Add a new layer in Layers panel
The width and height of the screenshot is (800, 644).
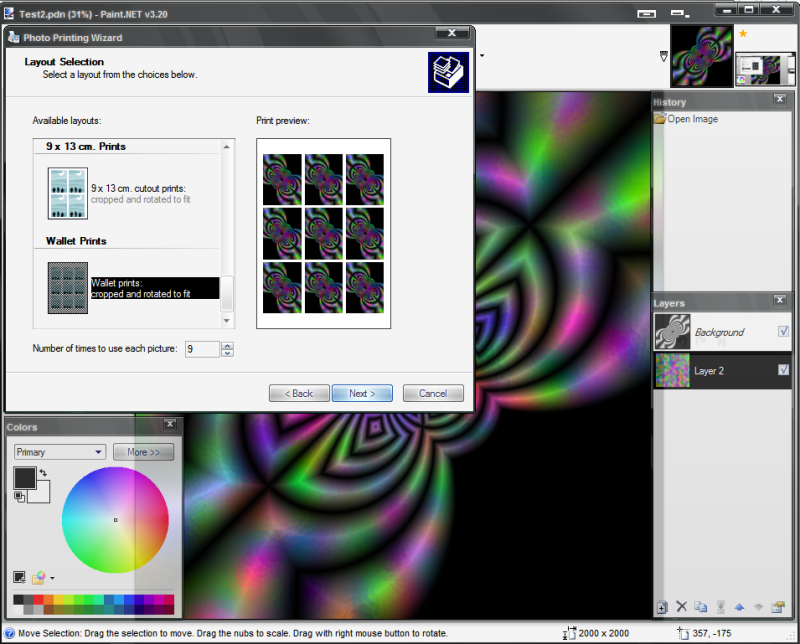[x=661, y=607]
